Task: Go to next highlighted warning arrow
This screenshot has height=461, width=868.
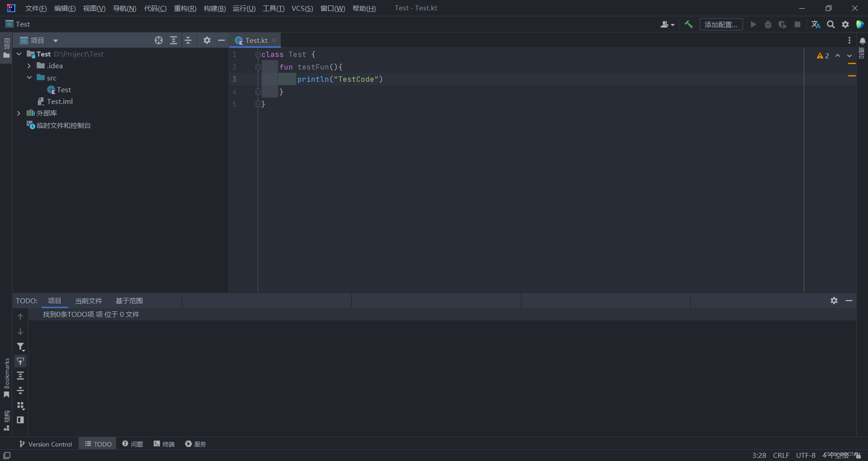Action: [849, 56]
